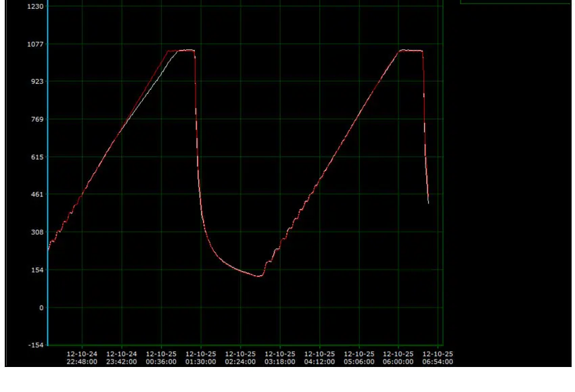The height and width of the screenshot is (392, 575).
Task: Click the 923 y-axis value
Action: [x=37, y=81]
